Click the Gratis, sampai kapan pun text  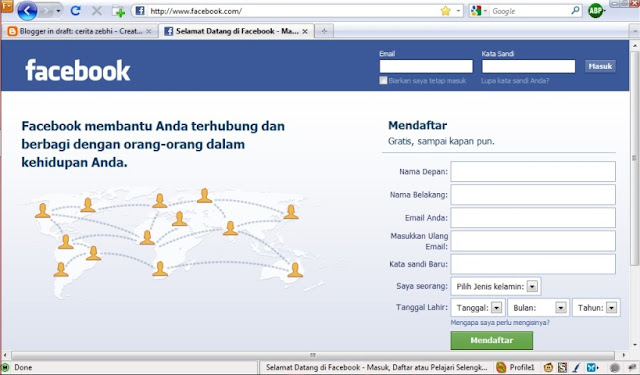(441, 141)
